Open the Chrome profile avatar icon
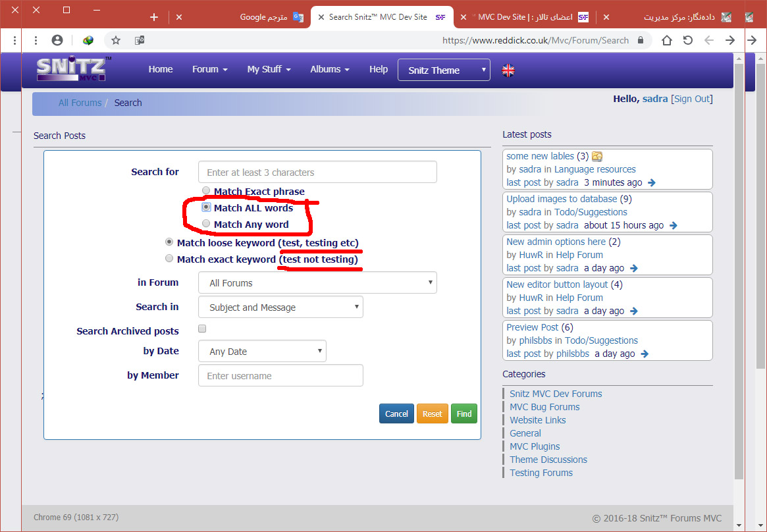 coord(57,40)
